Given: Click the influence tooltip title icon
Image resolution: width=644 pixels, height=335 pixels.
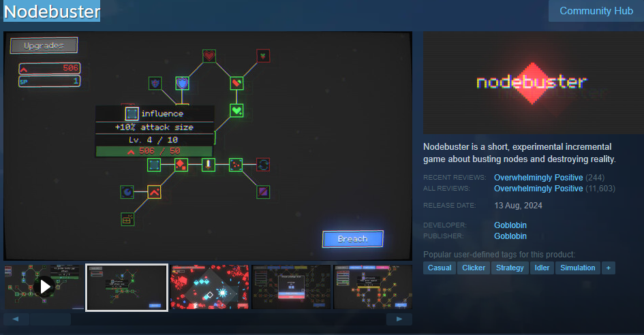Looking at the screenshot, I should click(x=132, y=114).
